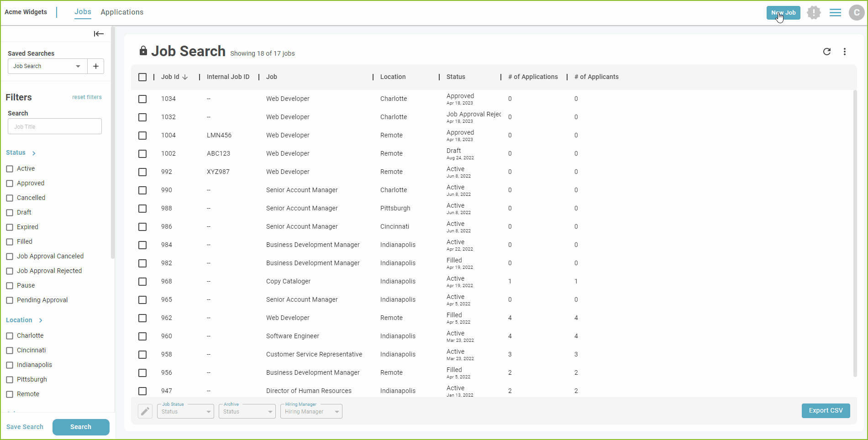Open the alerts badge notification icon

click(x=814, y=13)
